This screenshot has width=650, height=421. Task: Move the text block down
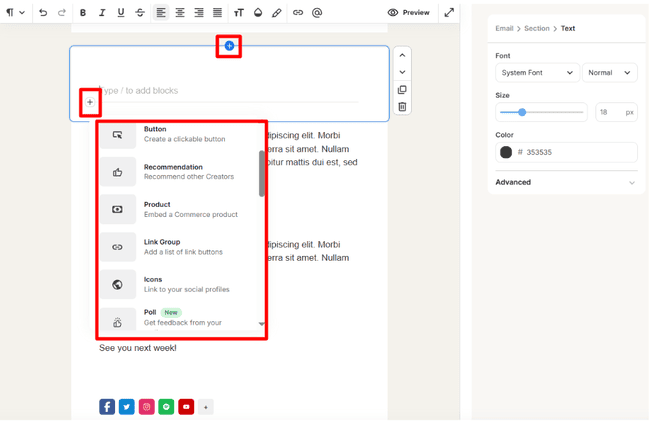point(402,72)
